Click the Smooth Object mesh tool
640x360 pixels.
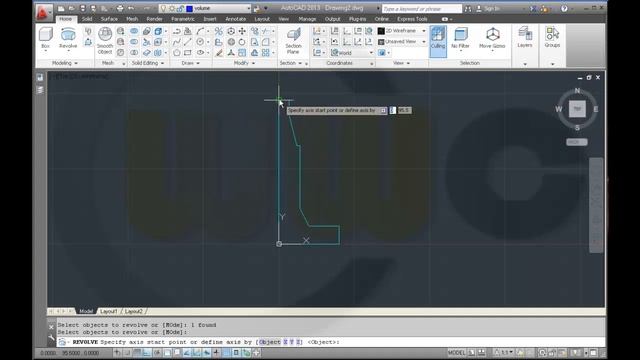click(x=105, y=41)
